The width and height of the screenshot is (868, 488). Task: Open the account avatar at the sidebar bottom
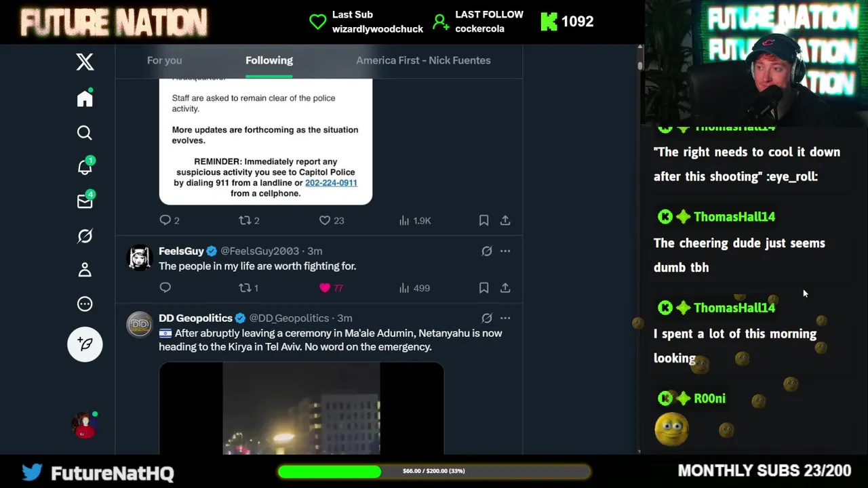[85, 424]
